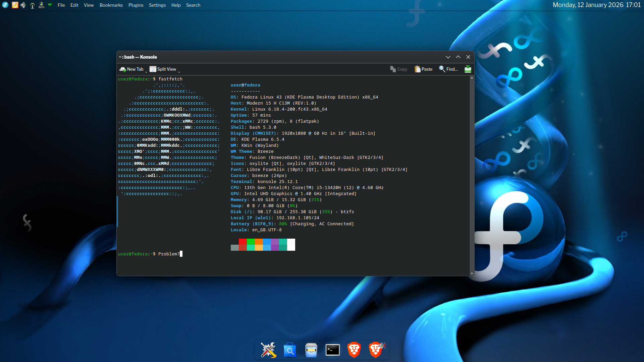Open the Plugins menu
This screenshot has width=644, height=362.
(136, 5)
